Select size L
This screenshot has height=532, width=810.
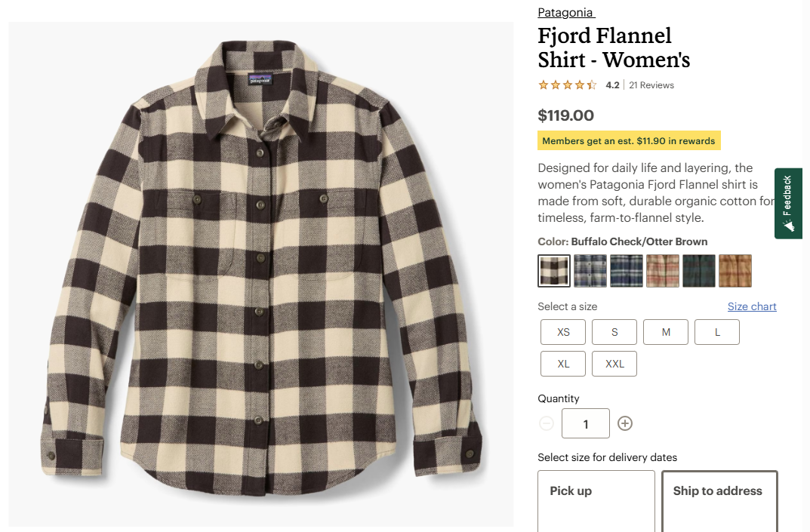[717, 332]
